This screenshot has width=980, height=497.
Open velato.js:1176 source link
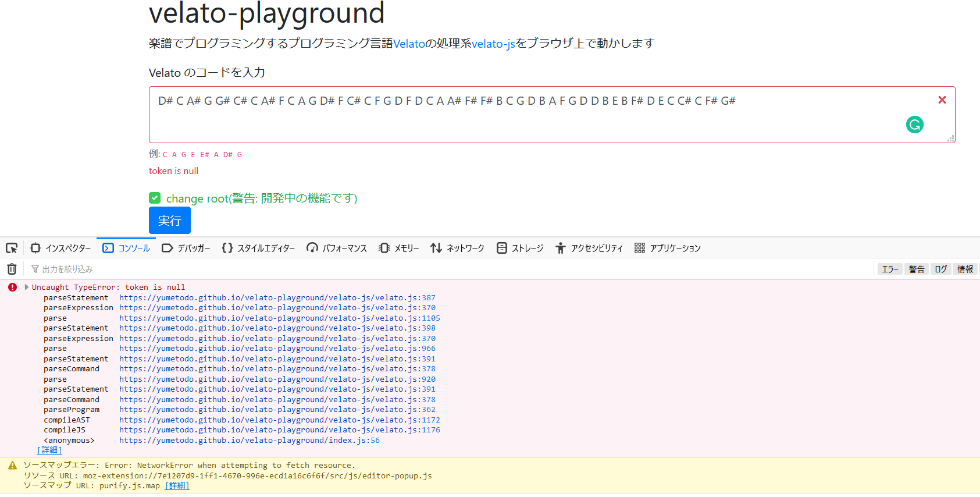tap(280, 430)
